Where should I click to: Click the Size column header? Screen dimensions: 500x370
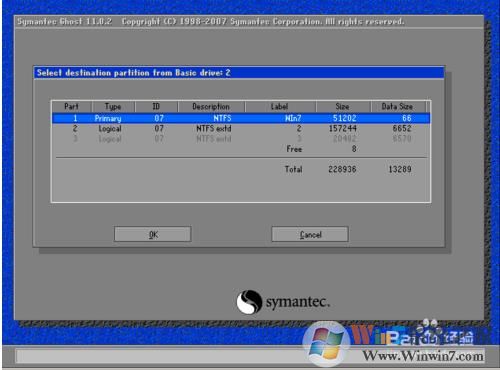click(x=343, y=107)
